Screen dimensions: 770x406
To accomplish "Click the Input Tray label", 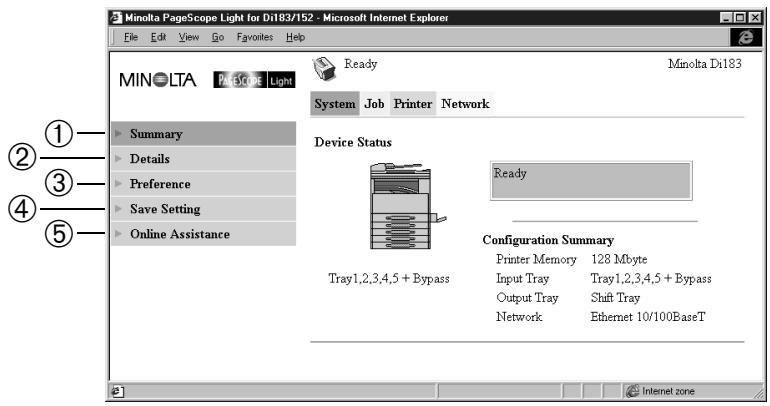I will pyautogui.click(x=522, y=278).
